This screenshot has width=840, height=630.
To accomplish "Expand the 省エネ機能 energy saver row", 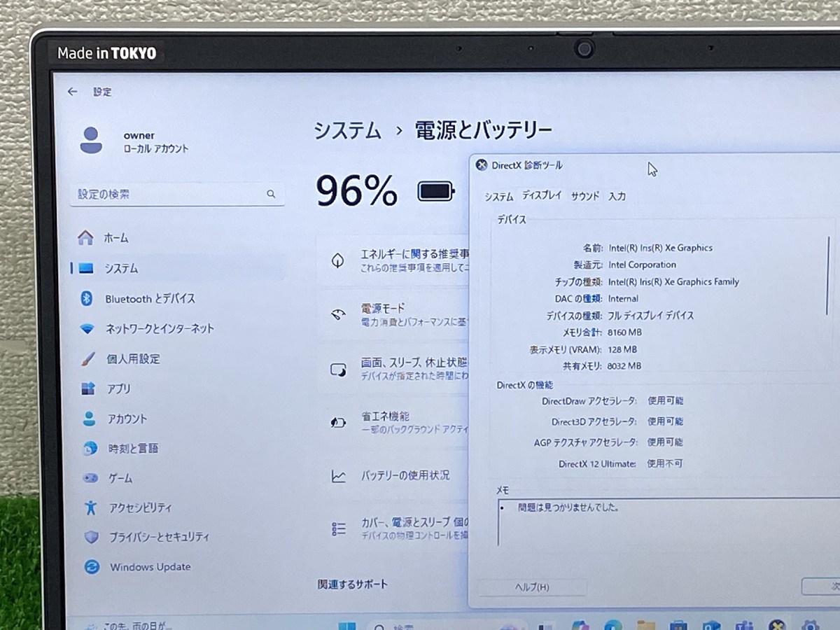I will click(393, 422).
